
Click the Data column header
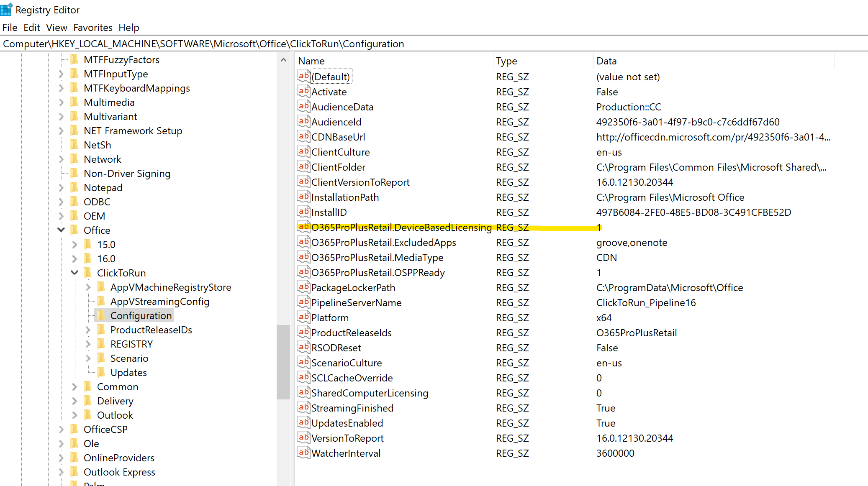click(x=606, y=61)
